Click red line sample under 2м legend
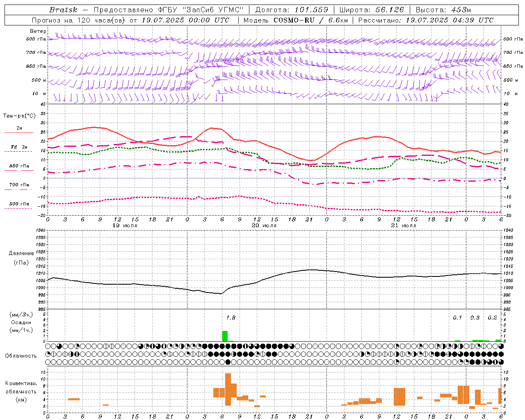The image size is (525, 420). point(19,133)
